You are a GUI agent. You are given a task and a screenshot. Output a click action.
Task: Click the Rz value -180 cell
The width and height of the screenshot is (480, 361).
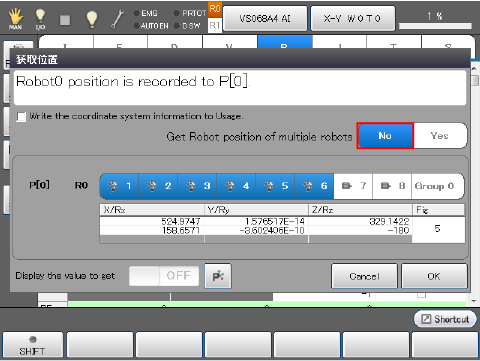(x=360, y=230)
